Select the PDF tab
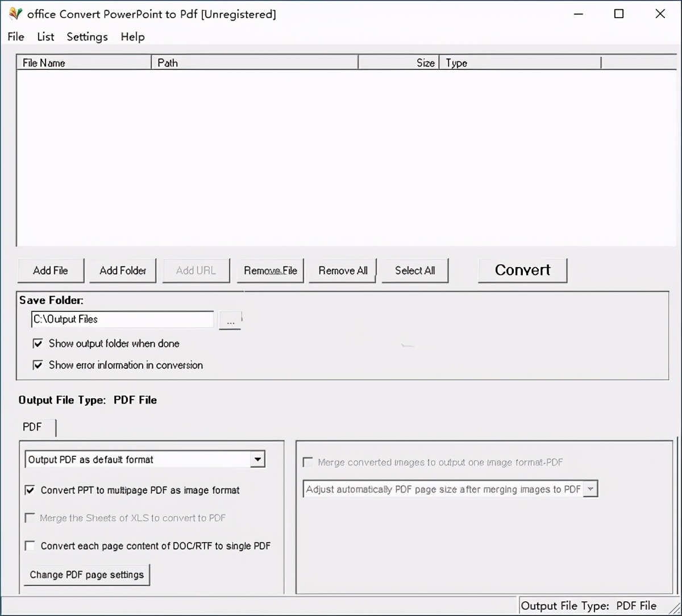Screen dimensions: 682x616 (x=32, y=427)
